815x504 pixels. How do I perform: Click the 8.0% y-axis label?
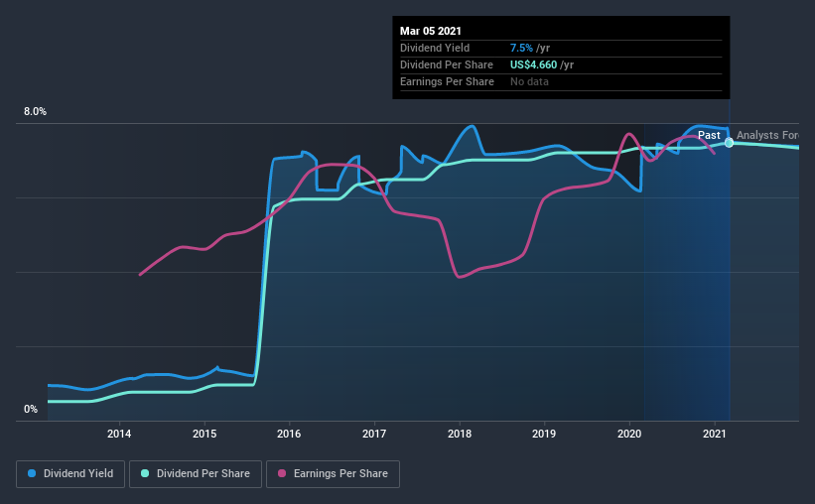click(36, 112)
